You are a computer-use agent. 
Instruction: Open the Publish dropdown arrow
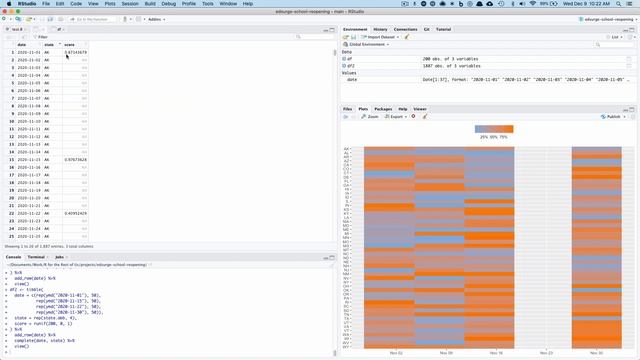[624, 117]
